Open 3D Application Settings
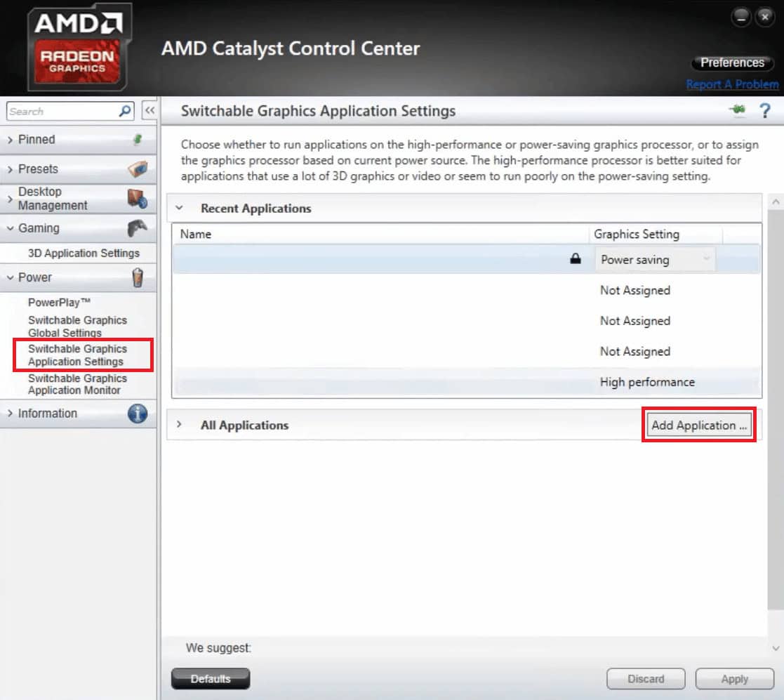784x700 pixels. 84,253
